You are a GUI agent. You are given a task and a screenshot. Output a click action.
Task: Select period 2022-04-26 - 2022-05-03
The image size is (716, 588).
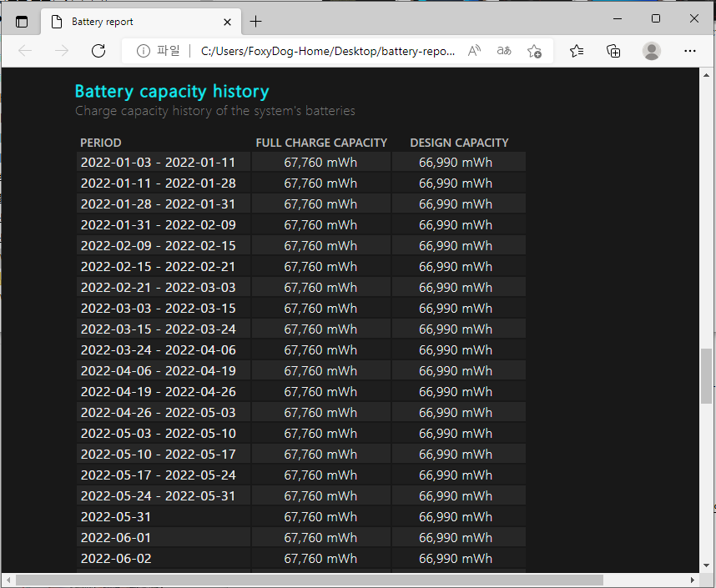158,413
